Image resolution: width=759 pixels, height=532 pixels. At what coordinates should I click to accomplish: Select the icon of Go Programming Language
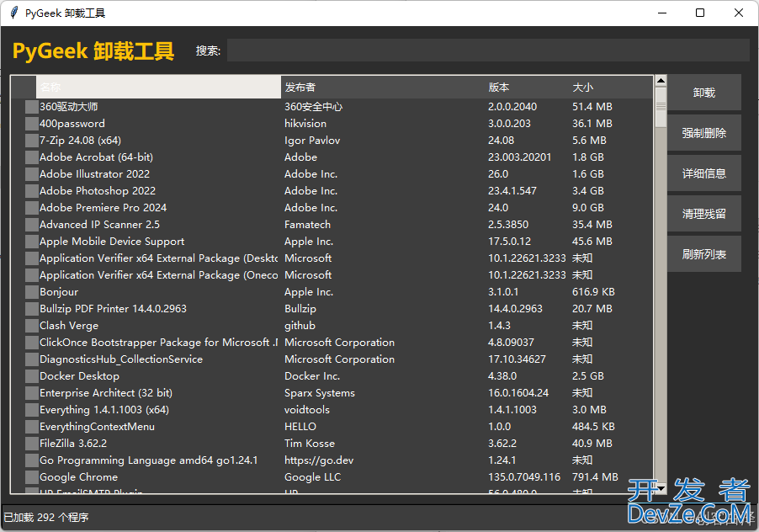click(31, 460)
